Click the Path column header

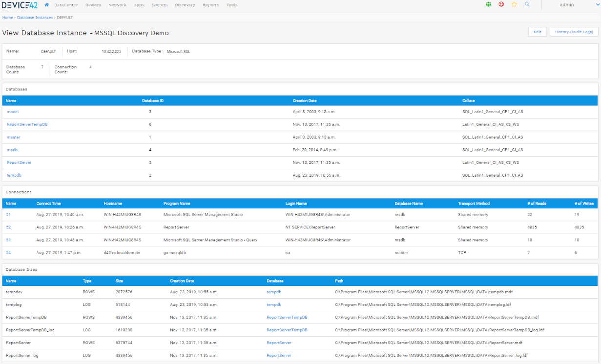pyautogui.click(x=339, y=281)
